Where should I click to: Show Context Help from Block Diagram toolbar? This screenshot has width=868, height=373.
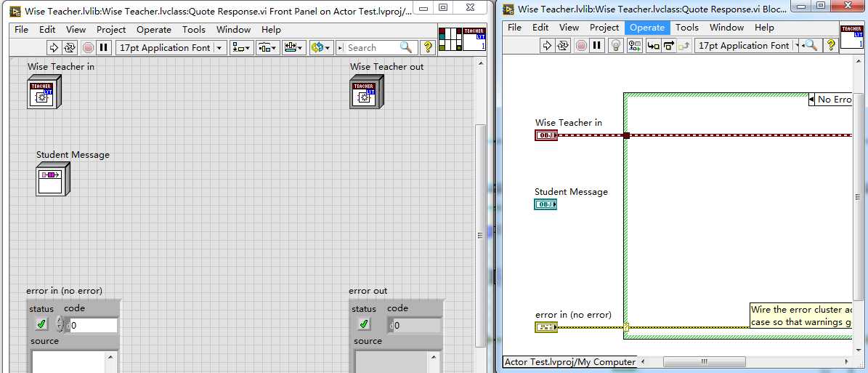click(x=831, y=46)
